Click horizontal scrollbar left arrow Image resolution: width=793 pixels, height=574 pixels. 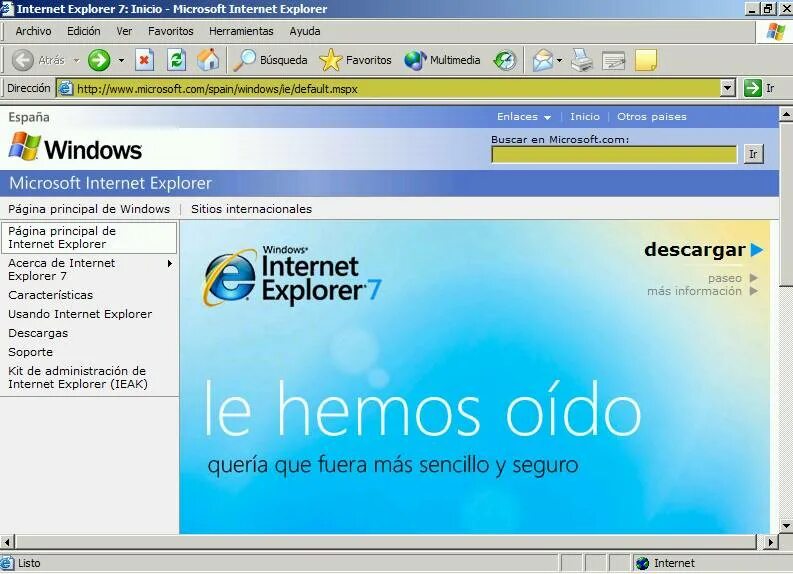click(x=7, y=542)
